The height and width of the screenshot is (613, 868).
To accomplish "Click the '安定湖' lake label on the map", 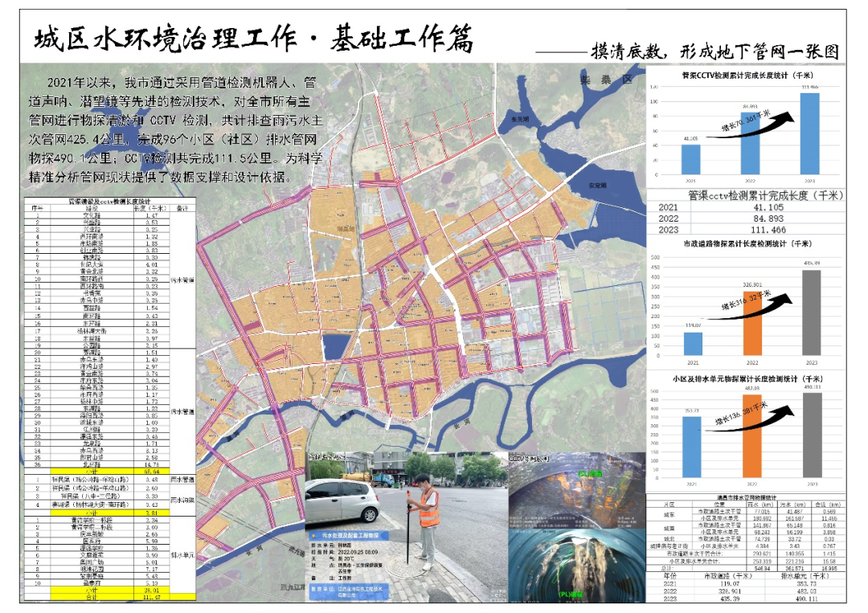I will pyautogui.click(x=597, y=186).
